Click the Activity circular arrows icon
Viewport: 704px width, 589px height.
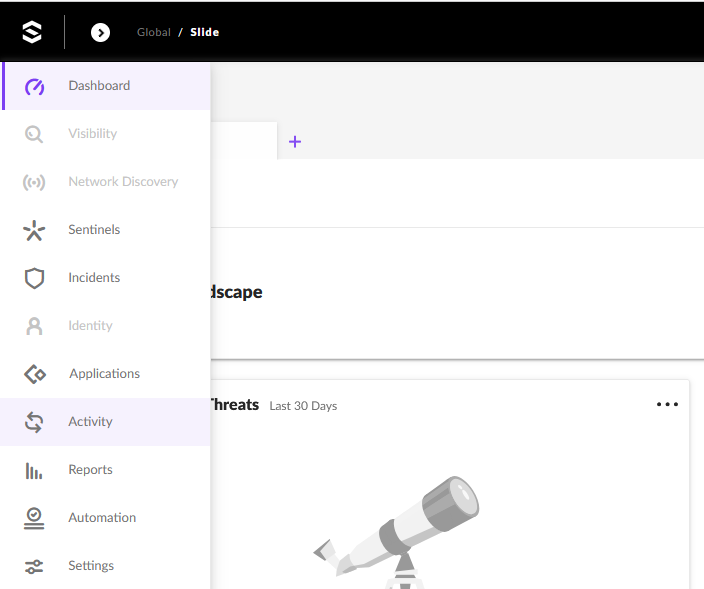click(35, 422)
